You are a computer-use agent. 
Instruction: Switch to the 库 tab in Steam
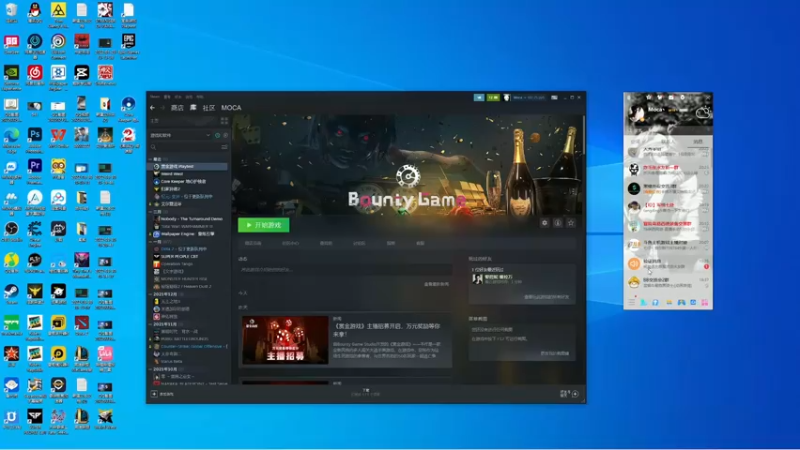point(193,108)
